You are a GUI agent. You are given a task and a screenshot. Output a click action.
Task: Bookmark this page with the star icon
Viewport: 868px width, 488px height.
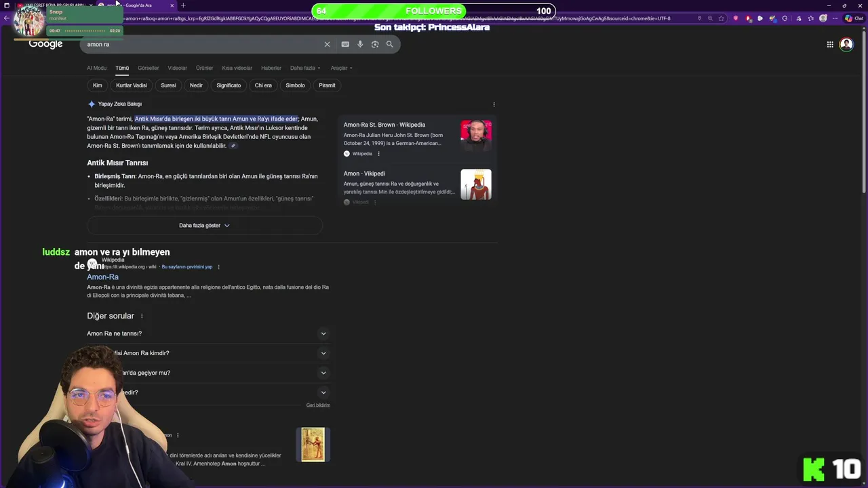pyautogui.click(x=722, y=18)
